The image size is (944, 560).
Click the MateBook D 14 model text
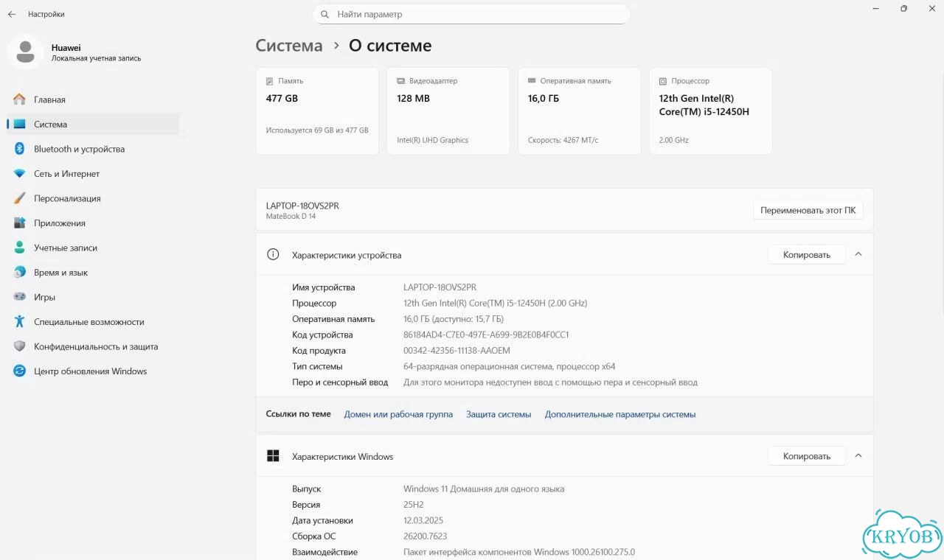291,217
